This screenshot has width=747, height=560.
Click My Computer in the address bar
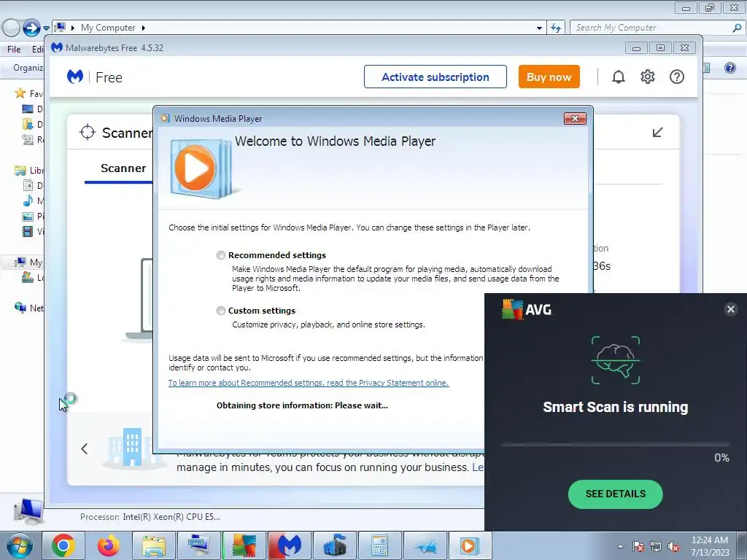pos(108,28)
